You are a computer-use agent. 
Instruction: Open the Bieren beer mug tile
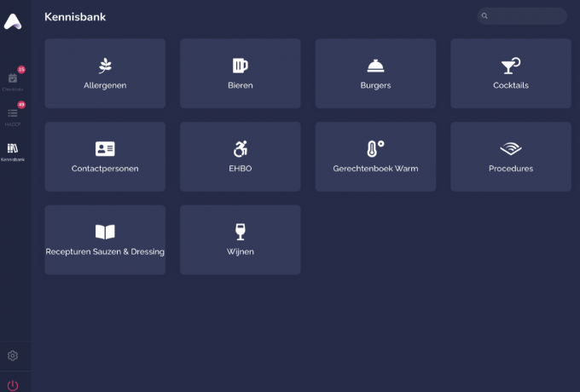pos(240,73)
